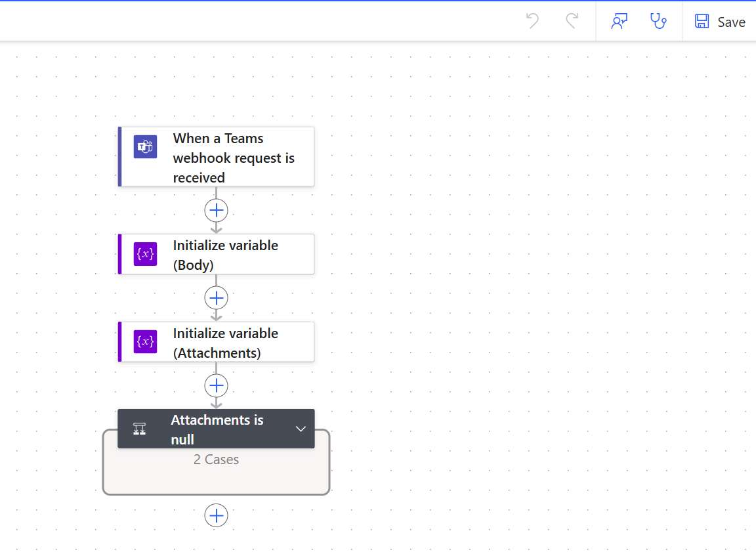Open Initialize variable (Attachments) action
Viewport: 756px width, 558px height.
217,342
